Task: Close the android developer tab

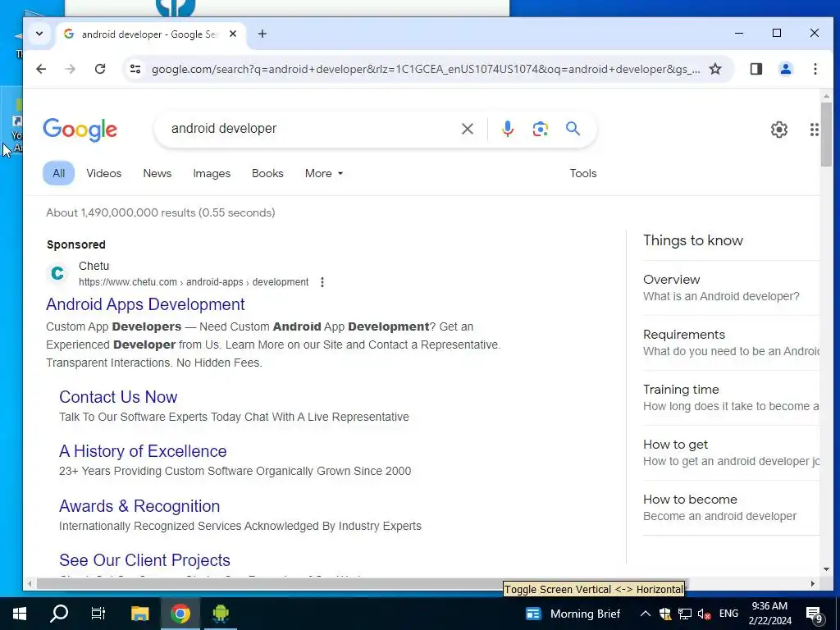Action: click(232, 34)
